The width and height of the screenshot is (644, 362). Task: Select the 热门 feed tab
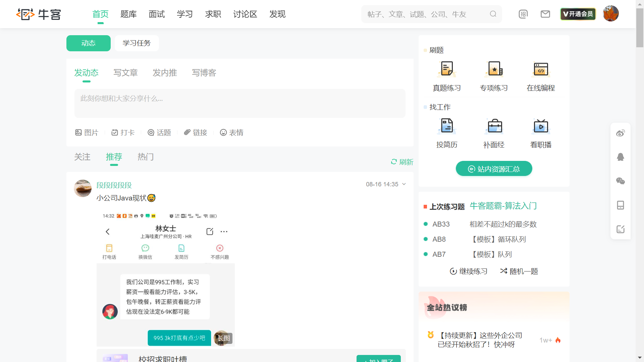point(146,157)
